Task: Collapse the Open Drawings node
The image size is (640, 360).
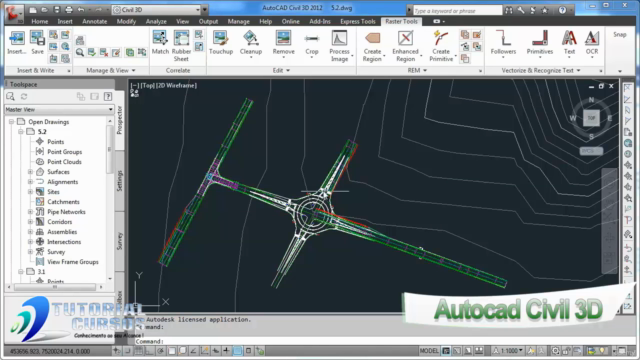Action: tap(11, 122)
